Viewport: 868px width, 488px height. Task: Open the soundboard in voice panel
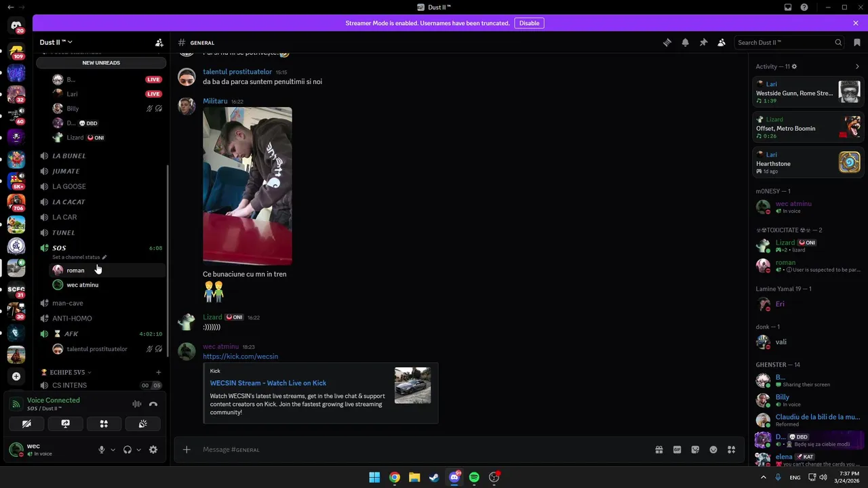tap(142, 424)
